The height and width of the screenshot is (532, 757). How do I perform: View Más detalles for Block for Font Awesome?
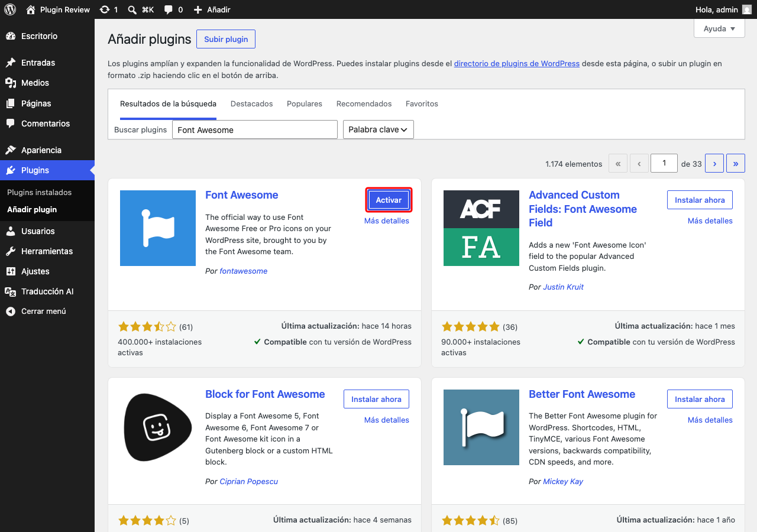pos(387,420)
